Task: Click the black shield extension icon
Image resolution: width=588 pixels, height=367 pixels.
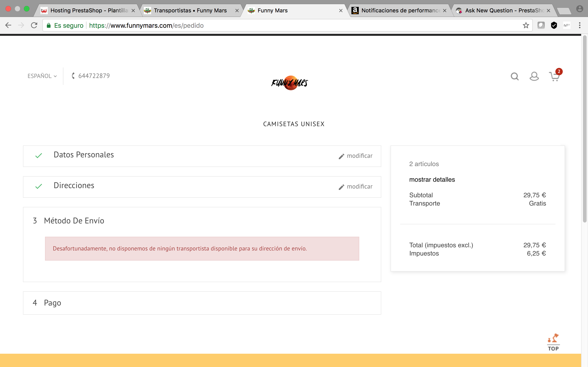Action: pyautogui.click(x=554, y=25)
